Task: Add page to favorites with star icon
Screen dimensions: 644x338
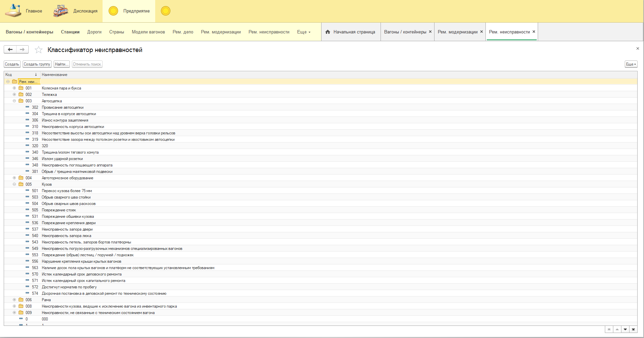Action: [x=39, y=50]
